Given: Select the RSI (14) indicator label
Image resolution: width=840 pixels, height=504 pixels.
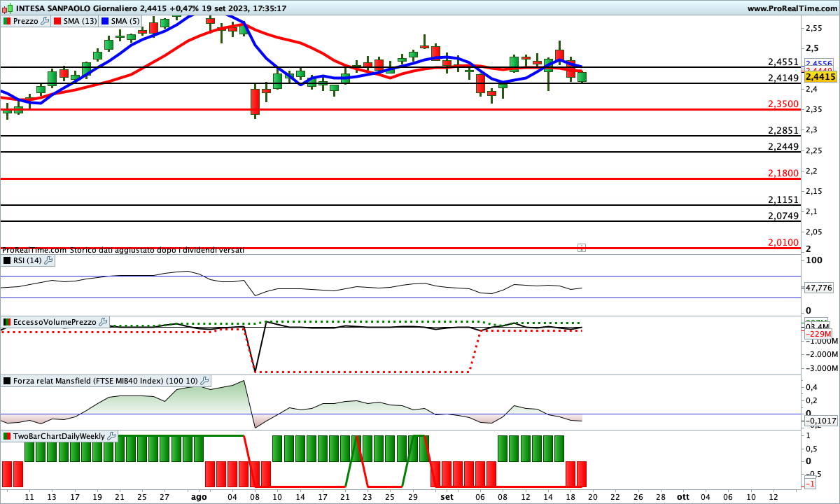Looking at the screenshot, I should (x=27, y=260).
